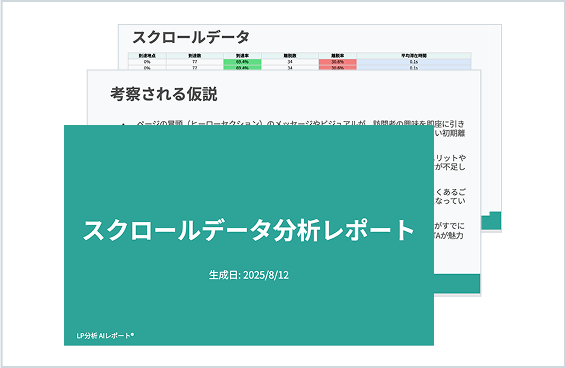
Task: Open the スクロールデータ slide at the back
Action: pyautogui.click(x=310, y=47)
